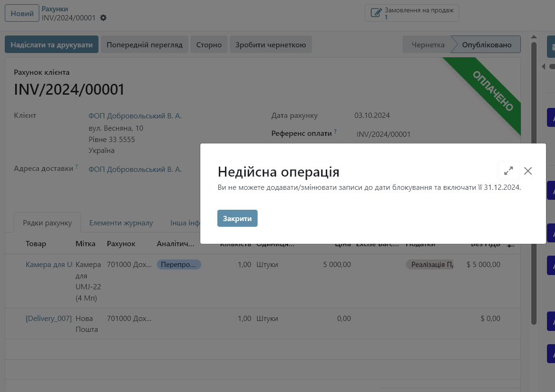The width and height of the screenshot is (555, 392).
Task: Click the pencil icon for sales orders
Action: (x=376, y=13)
